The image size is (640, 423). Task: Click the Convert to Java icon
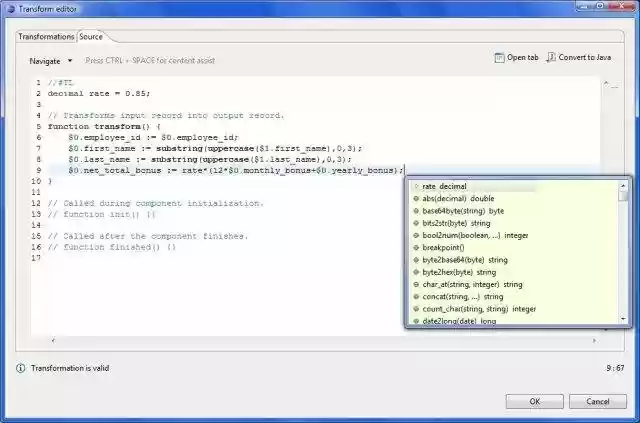click(550, 58)
